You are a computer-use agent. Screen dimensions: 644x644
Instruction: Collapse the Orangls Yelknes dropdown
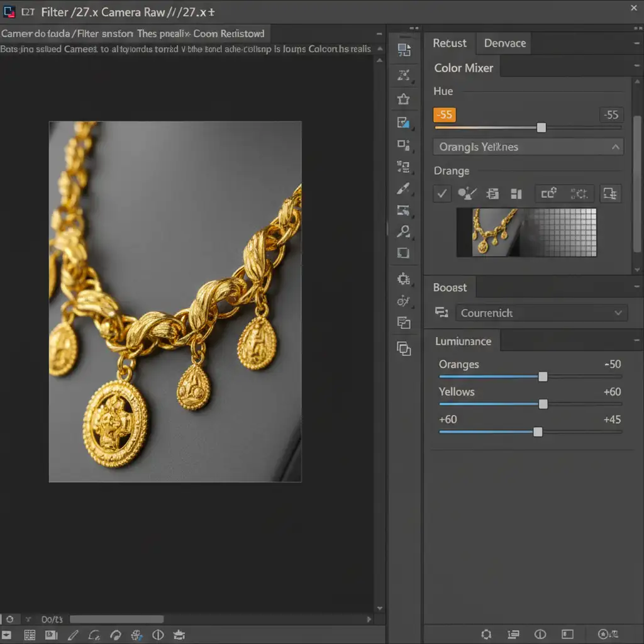(x=615, y=147)
